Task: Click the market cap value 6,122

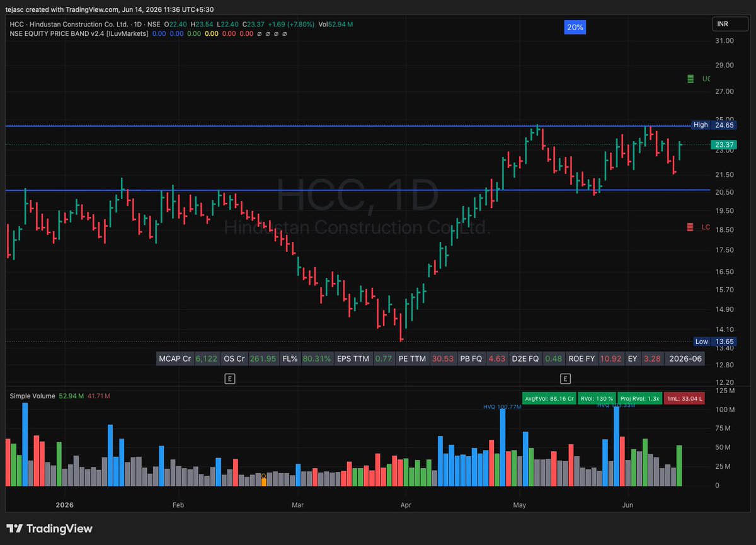Action: pos(206,359)
